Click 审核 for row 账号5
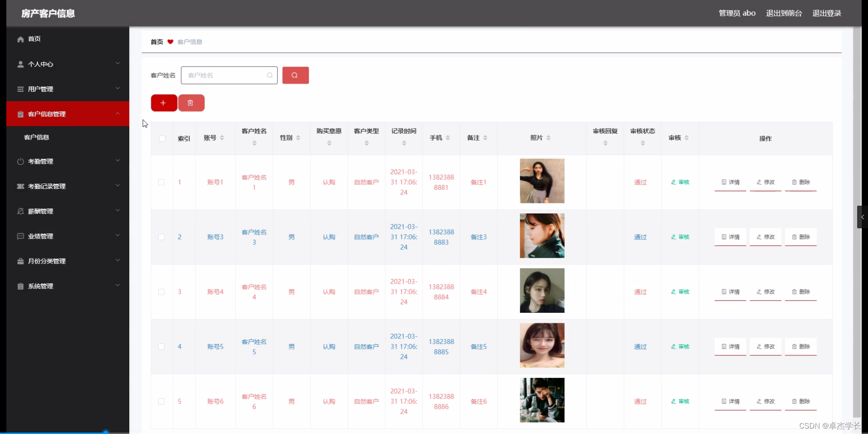868x434 pixels. click(680, 347)
